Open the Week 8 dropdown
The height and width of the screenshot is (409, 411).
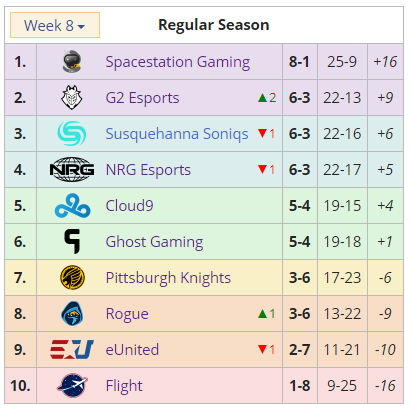55,25
